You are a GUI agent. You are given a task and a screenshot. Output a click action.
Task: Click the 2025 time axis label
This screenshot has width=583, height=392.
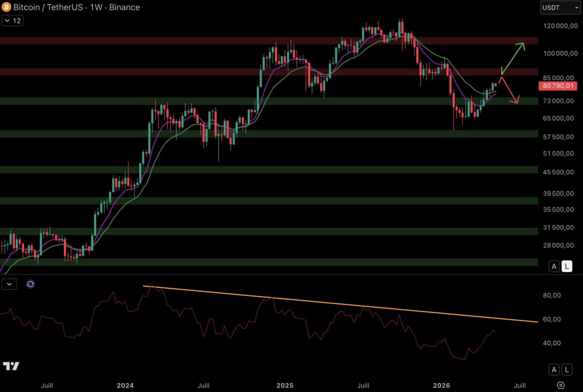click(x=285, y=385)
